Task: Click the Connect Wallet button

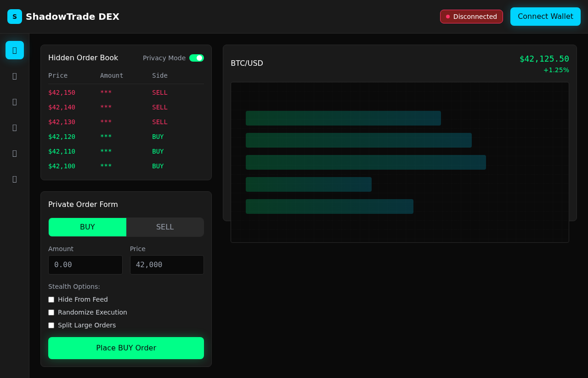Action: click(x=545, y=16)
